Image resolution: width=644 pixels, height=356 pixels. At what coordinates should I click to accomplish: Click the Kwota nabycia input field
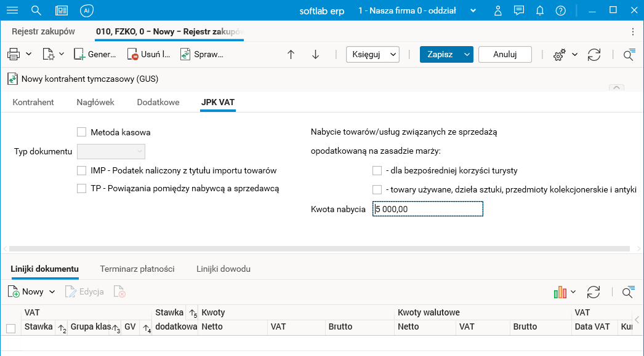click(428, 210)
